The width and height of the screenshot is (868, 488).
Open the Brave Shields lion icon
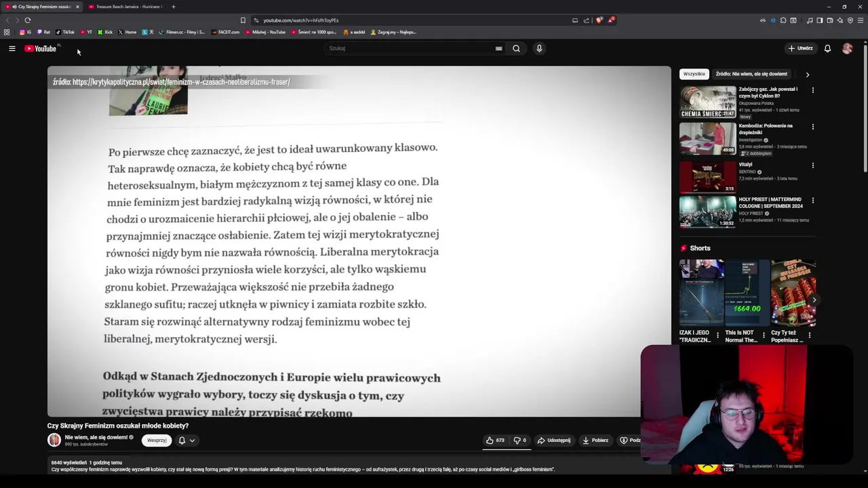click(599, 20)
